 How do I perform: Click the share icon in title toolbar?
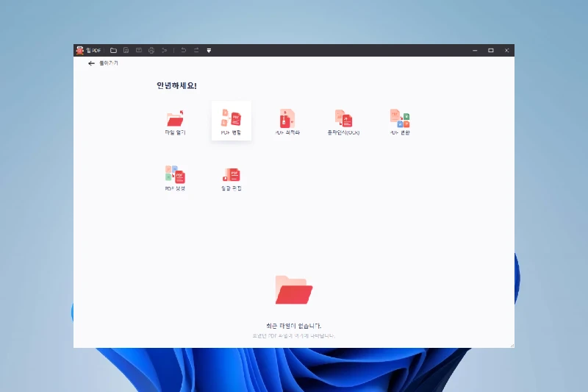pos(164,50)
